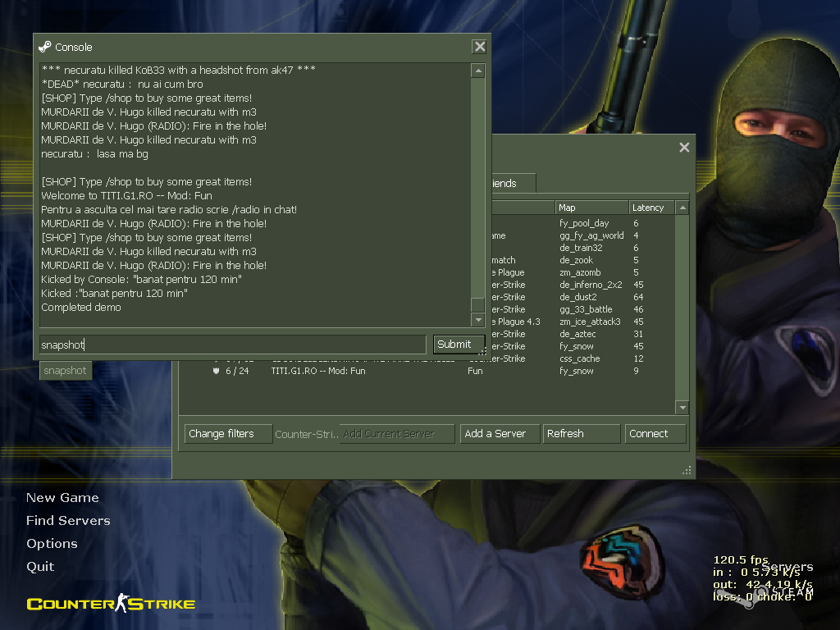Image resolution: width=840 pixels, height=630 pixels.
Task: Click 'necuratu : lasa ma bg' line
Action: tap(95, 154)
